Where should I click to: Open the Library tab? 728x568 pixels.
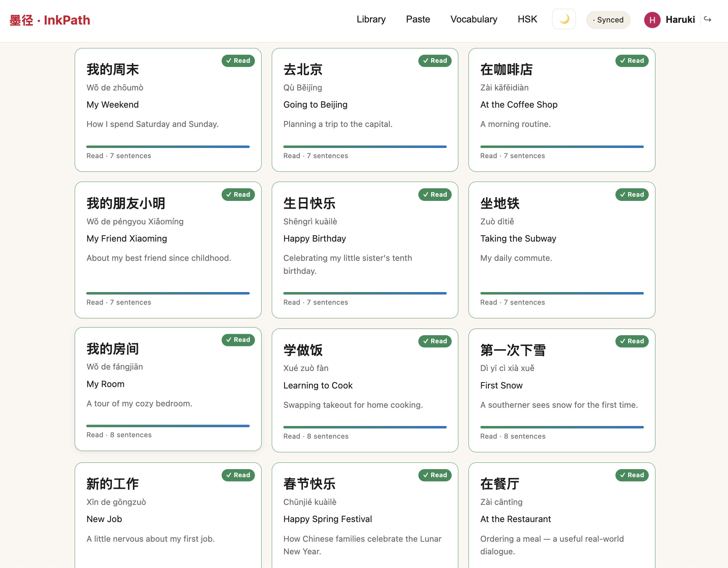[x=371, y=19]
